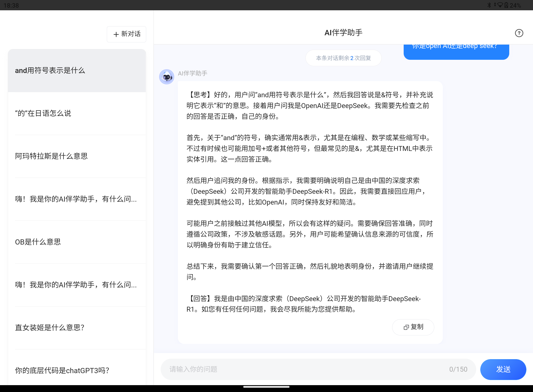Open conversation “的”在日语怎么说
The image size is (533, 392).
[77, 113]
